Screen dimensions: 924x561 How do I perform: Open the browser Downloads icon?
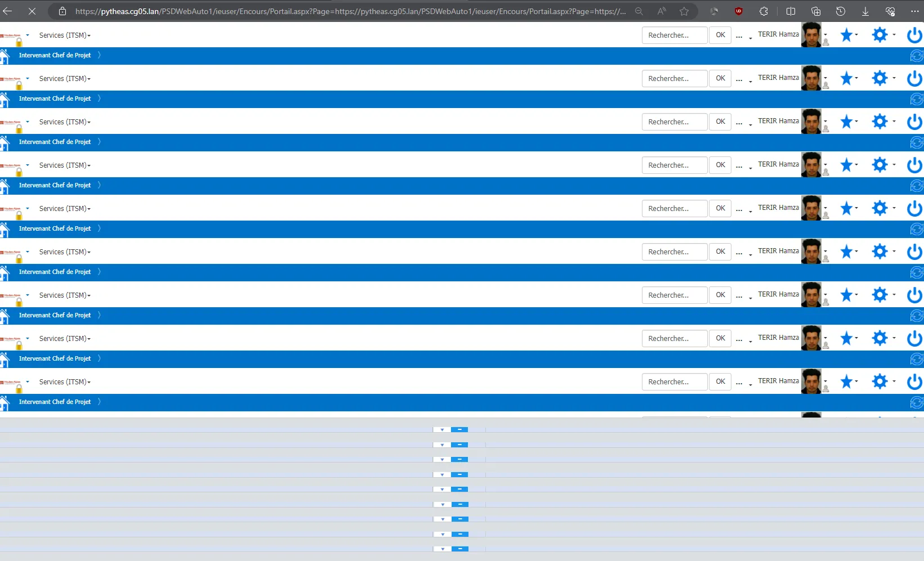pos(865,11)
